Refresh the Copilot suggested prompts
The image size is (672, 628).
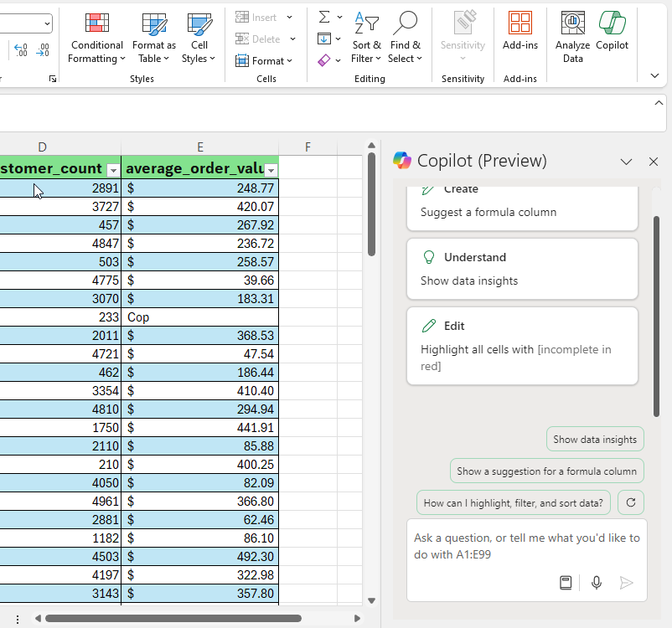[631, 502]
